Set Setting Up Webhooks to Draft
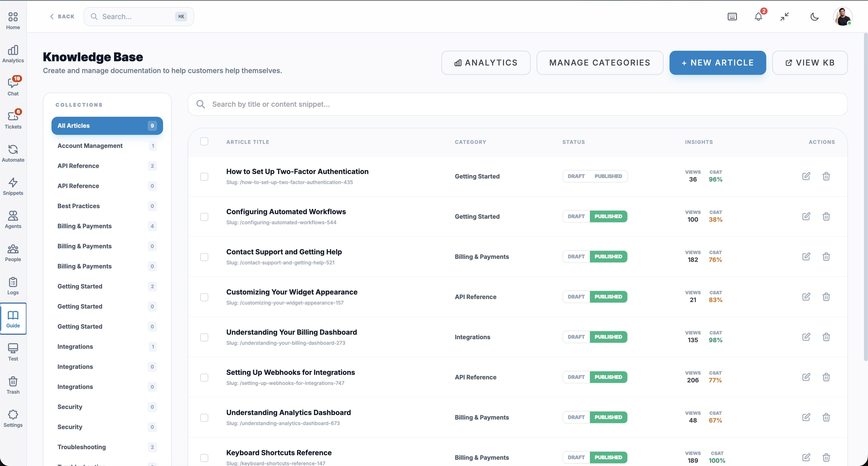This screenshot has height=466, width=868. tap(576, 377)
